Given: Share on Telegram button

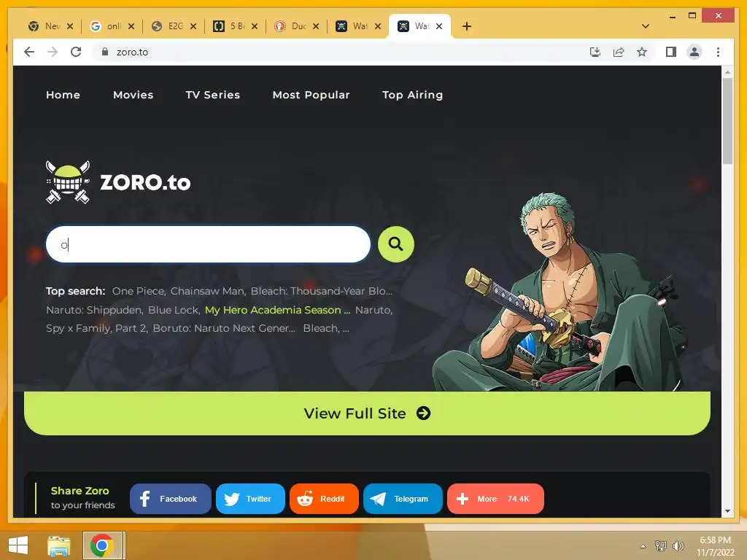Looking at the screenshot, I should pos(403,499).
